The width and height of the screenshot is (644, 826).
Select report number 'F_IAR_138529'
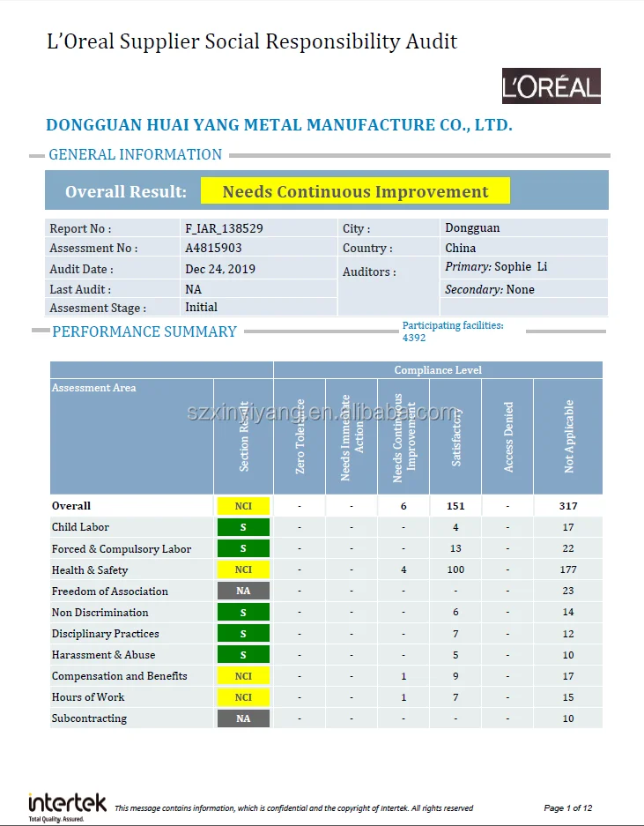point(224,228)
